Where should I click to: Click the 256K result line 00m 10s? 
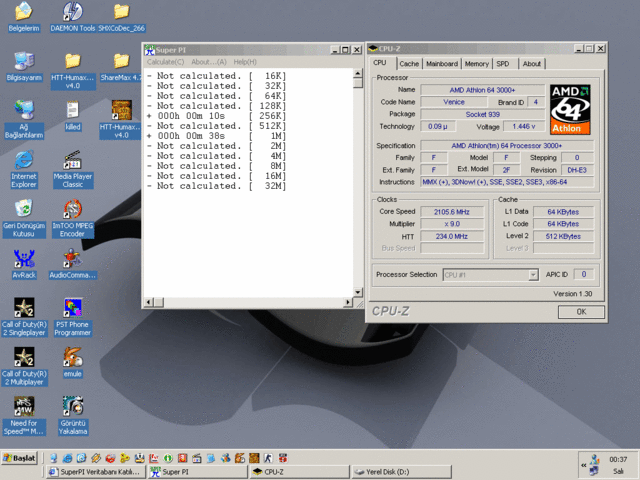pyautogui.click(x=216, y=116)
